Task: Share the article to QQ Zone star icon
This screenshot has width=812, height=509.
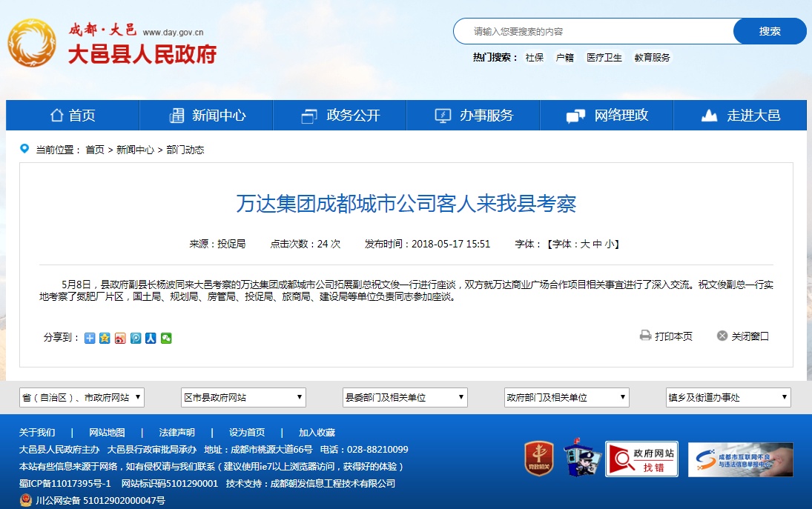Action: [x=105, y=339]
